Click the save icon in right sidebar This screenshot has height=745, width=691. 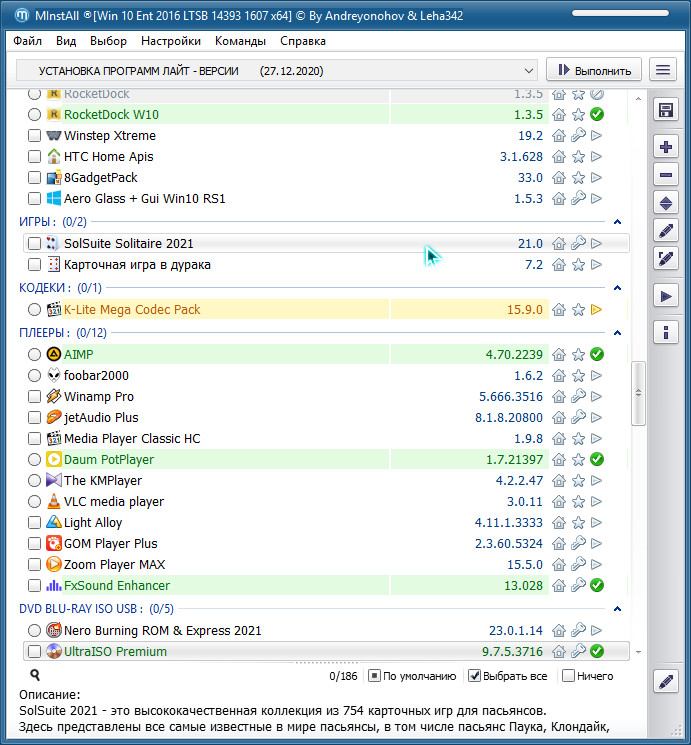click(x=665, y=110)
